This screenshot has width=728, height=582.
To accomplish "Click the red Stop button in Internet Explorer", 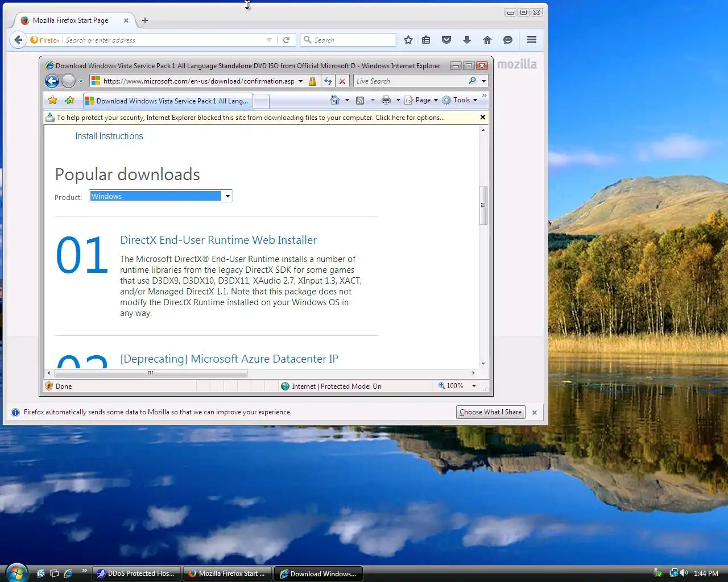I will click(x=342, y=81).
